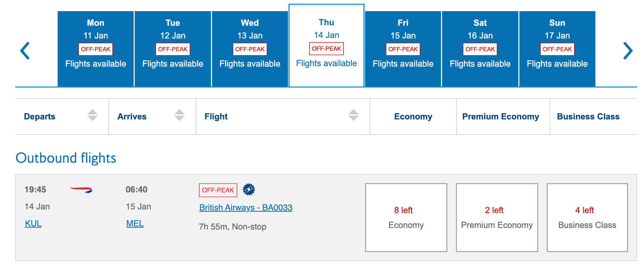Click the OFF-PEAK badge on the flight row
644x268 pixels.
pos(218,190)
